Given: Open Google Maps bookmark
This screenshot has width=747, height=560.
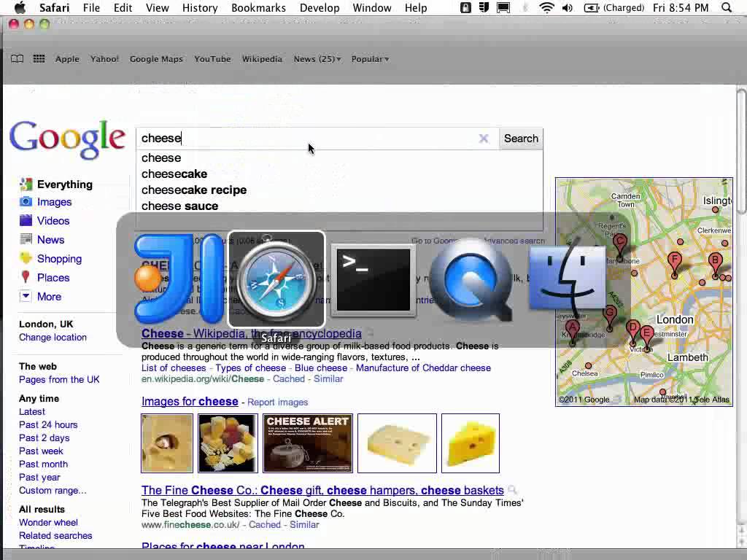Looking at the screenshot, I should click(x=156, y=59).
